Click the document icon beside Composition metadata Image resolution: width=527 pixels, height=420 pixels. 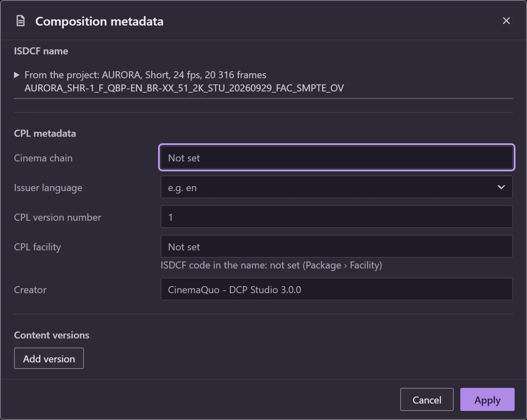20,21
